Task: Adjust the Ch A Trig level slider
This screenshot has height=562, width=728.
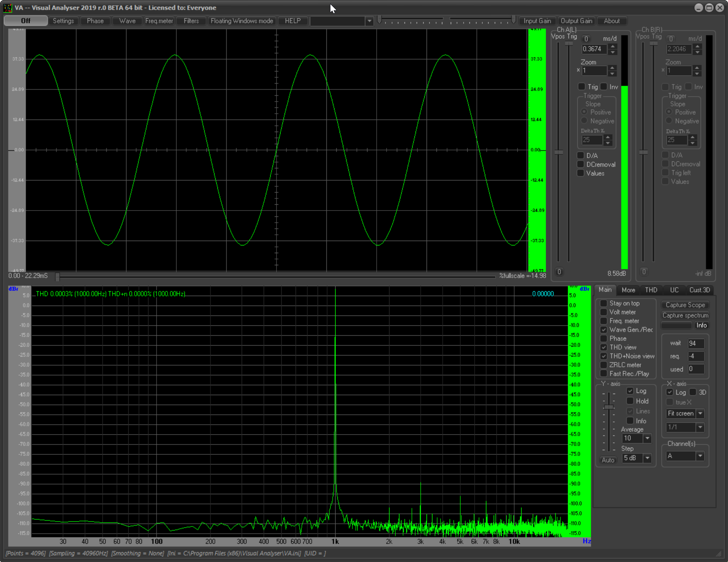Action: click(x=569, y=43)
